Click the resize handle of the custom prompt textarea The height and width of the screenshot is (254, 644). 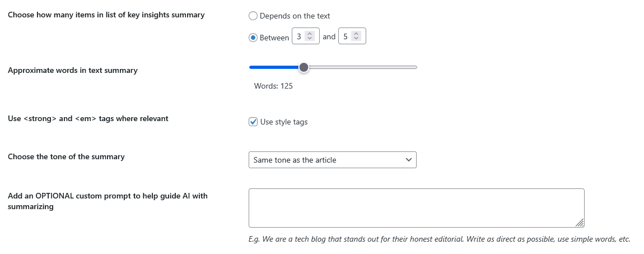click(580, 223)
